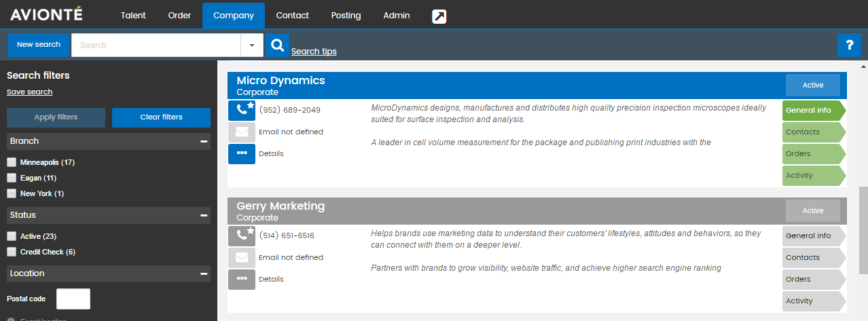Image resolution: width=868 pixels, height=321 pixels.
Task: Click Gerry Marketing phone icon
Action: (242, 235)
